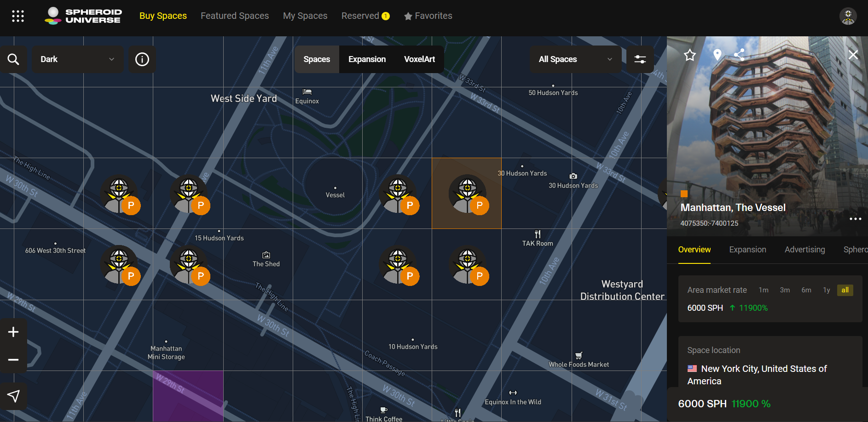Click the purple highlighted map tile

[x=188, y=396]
